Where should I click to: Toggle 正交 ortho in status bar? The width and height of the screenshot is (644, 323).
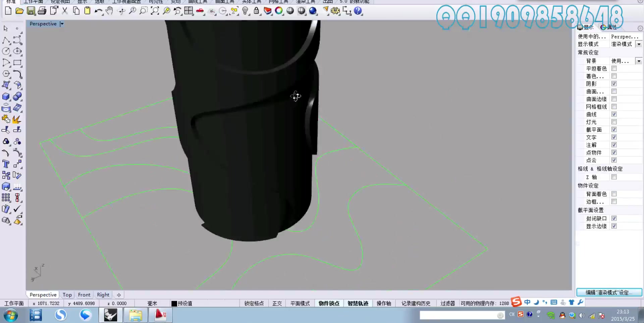tap(277, 304)
